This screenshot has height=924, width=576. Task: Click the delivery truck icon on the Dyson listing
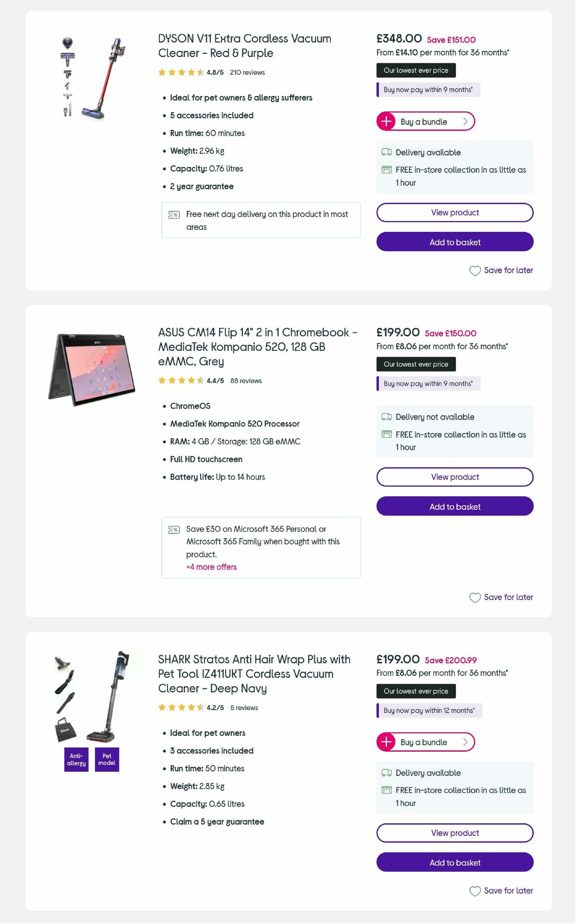click(x=386, y=152)
